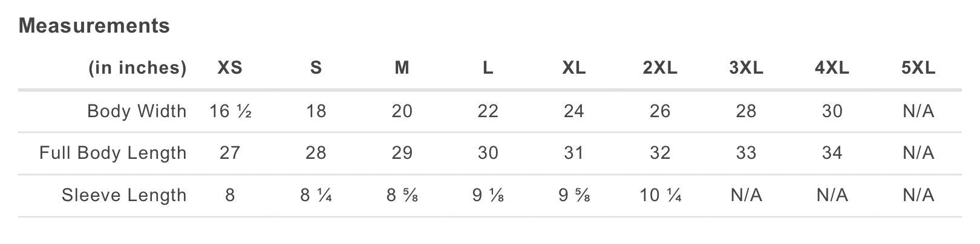Image resolution: width=980 pixels, height=244 pixels.
Task: Click the S size column header
Action: point(316,68)
